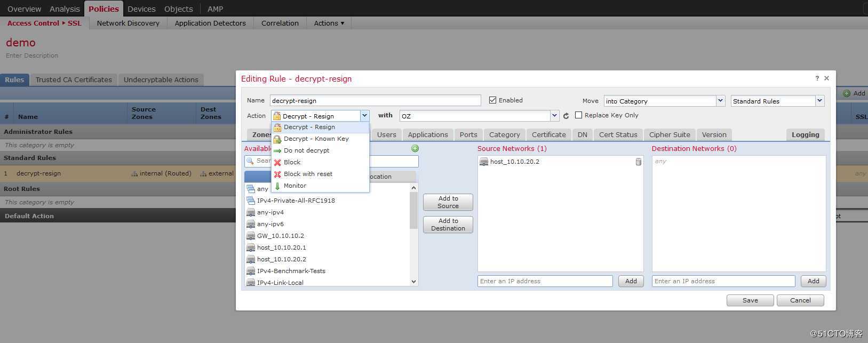Screen dimensions: 868x343
Task: Click the available networks scrollbar down arrow
Action: tap(413, 282)
